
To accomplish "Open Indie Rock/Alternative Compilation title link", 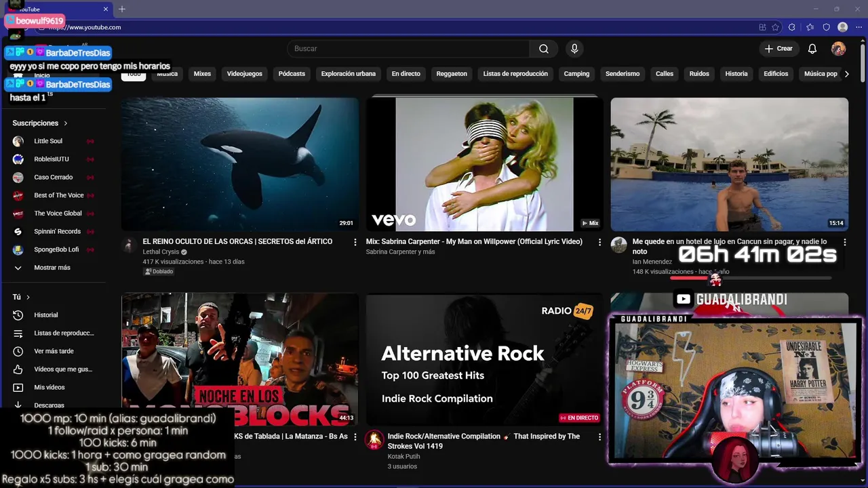I will tap(484, 441).
